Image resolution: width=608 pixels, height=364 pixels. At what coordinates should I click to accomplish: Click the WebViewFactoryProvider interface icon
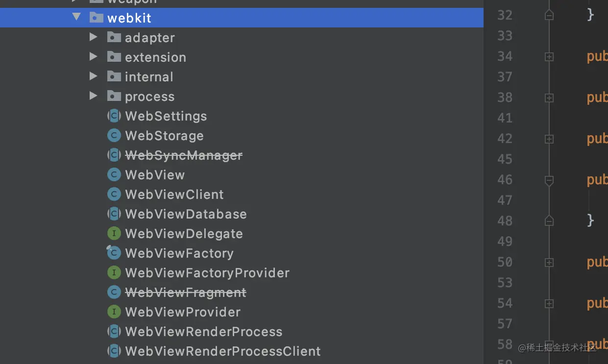(114, 273)
